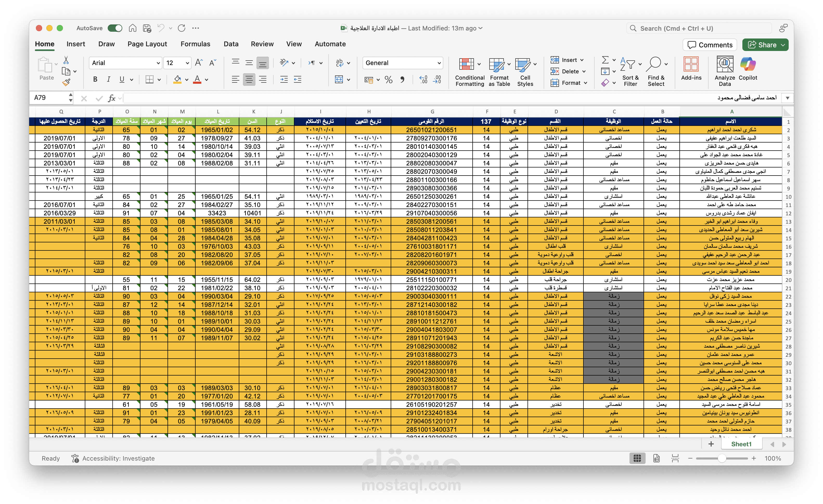The width and height of the screenshot is (823, 504).
Task: Expand the Format cells dropdown arrow
Action: click(x=586, y=83)
